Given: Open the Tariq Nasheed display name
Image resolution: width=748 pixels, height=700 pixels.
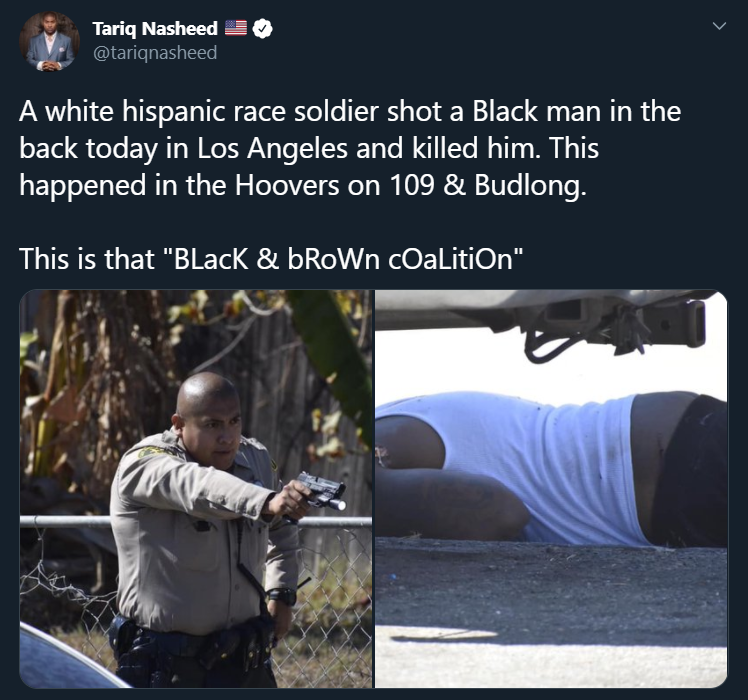Looking at the screenshot, I should pos(155,28).
